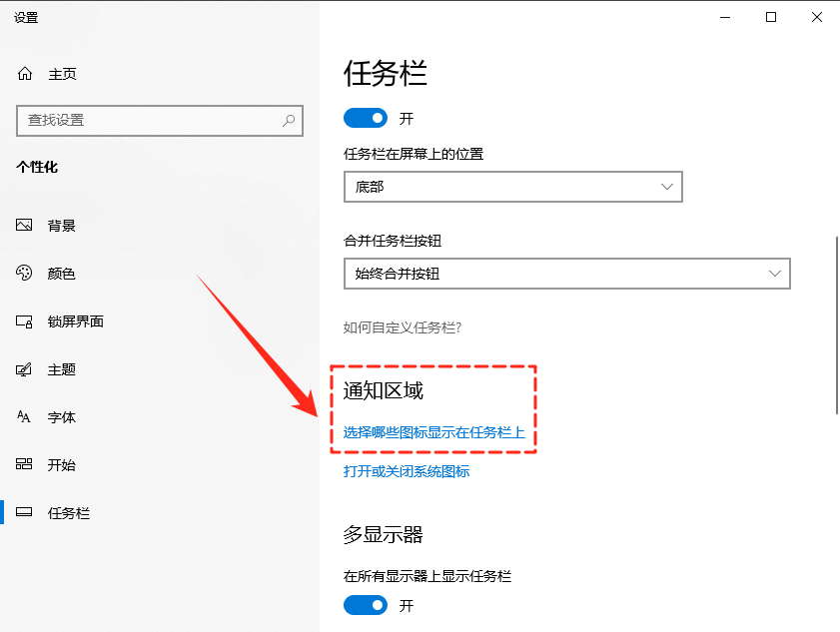The height and width of the screenshot is (632, 840).
Task: Click the Background (背景) picture icon
Action: pyautogui.click(x=25, y=226)
